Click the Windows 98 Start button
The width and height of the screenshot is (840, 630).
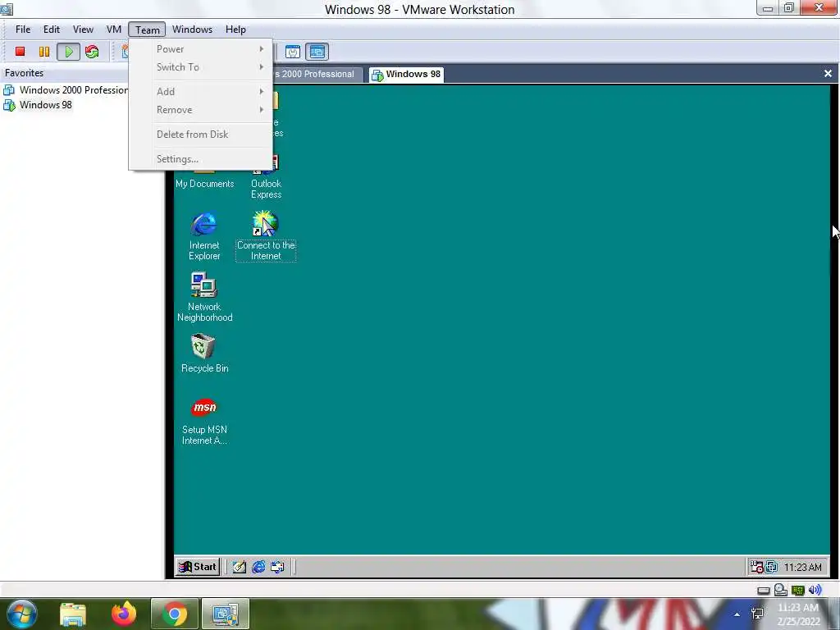198,567
